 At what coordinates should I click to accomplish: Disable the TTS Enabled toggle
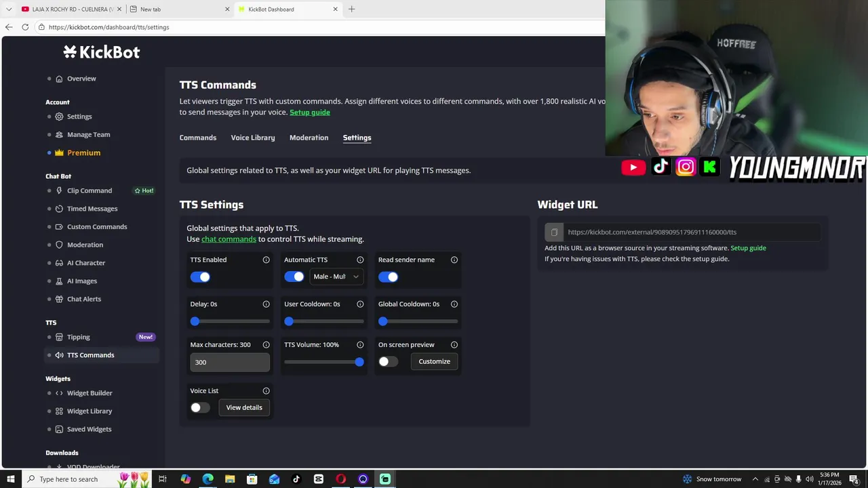coord(200,277)
